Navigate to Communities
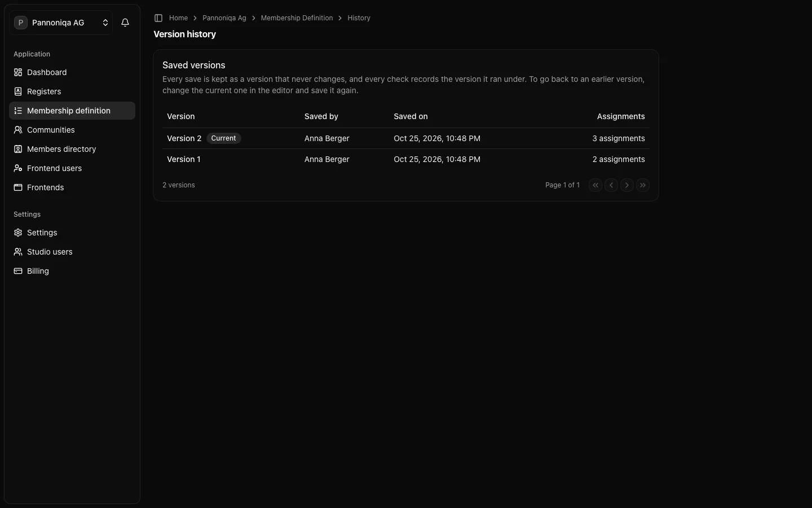This screenshot has height=508, width=812. 72,130
